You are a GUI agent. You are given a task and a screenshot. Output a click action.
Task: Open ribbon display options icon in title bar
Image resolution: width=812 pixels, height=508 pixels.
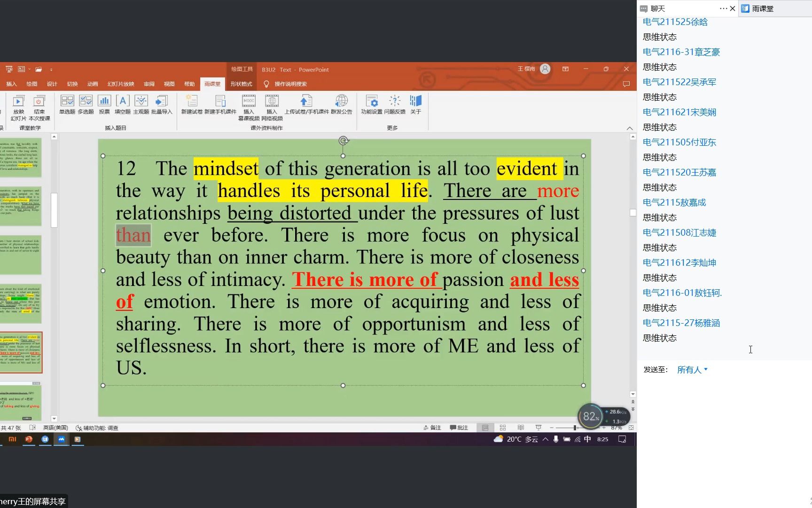pyautogui.click(x=565, y=69)
